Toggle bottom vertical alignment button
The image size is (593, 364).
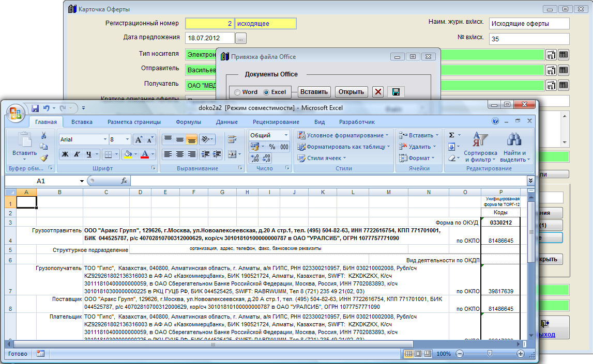click(x=192, y=139)
